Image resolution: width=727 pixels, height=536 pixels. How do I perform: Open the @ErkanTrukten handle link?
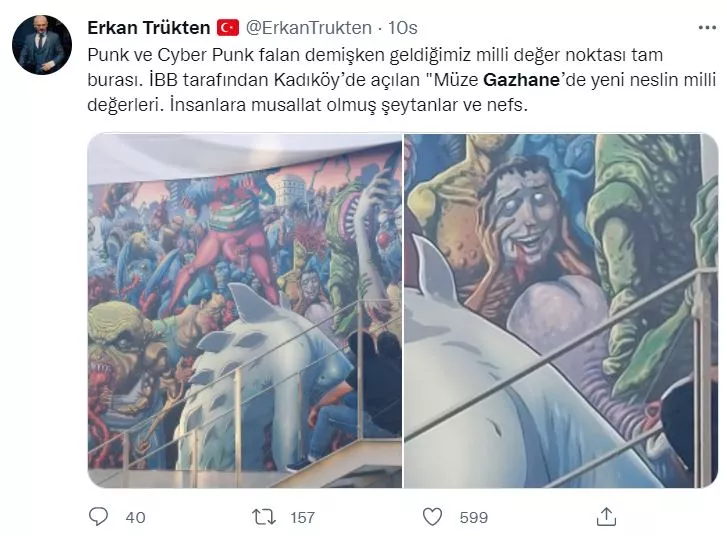tap(308, 28)
